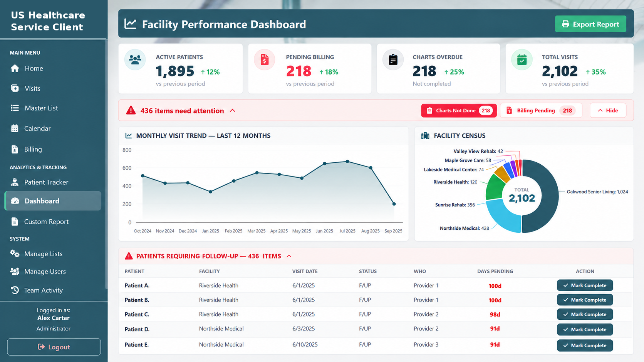The height and width of the screenshot is (362, 644).
Task: Open the Home menu item
Action: click(53, 68)
